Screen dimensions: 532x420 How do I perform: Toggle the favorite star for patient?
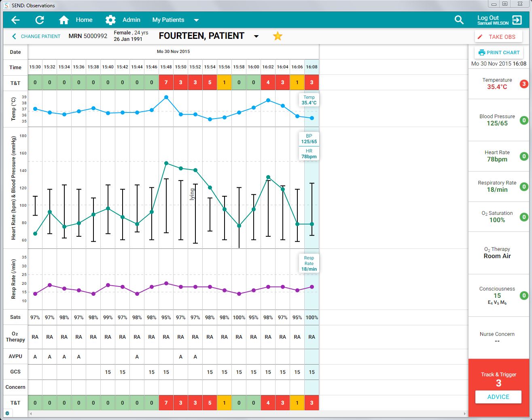coord(278,36)
